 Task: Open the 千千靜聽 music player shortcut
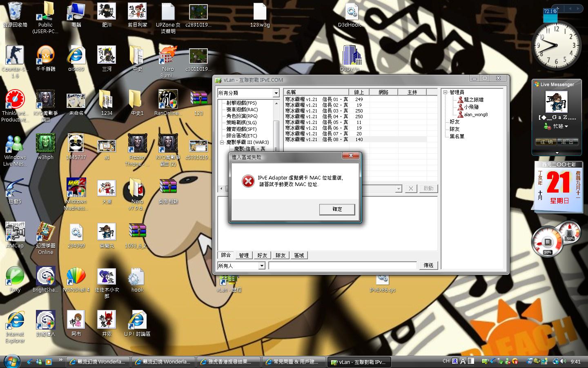click(x=46, y=58)
